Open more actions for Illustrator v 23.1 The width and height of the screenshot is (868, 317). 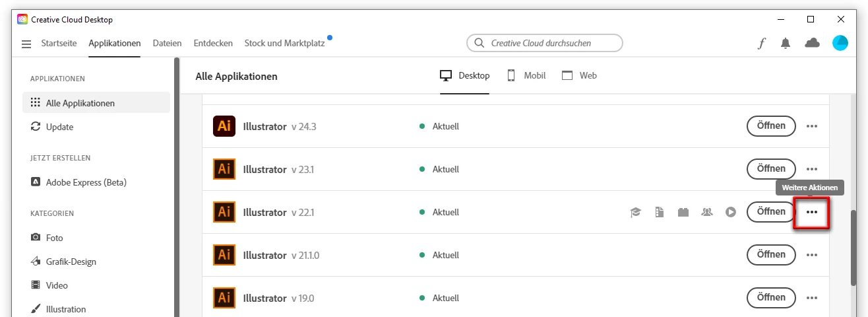812,169
